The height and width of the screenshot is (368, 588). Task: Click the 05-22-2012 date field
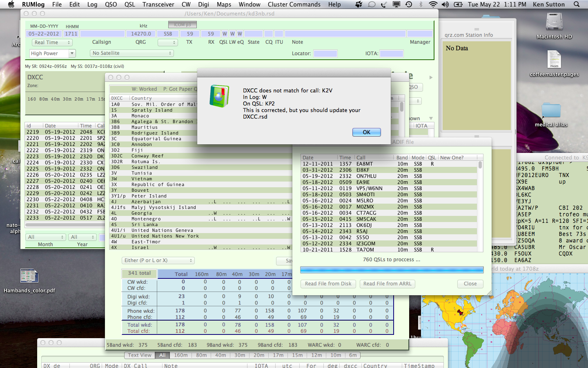coord(44,34)
